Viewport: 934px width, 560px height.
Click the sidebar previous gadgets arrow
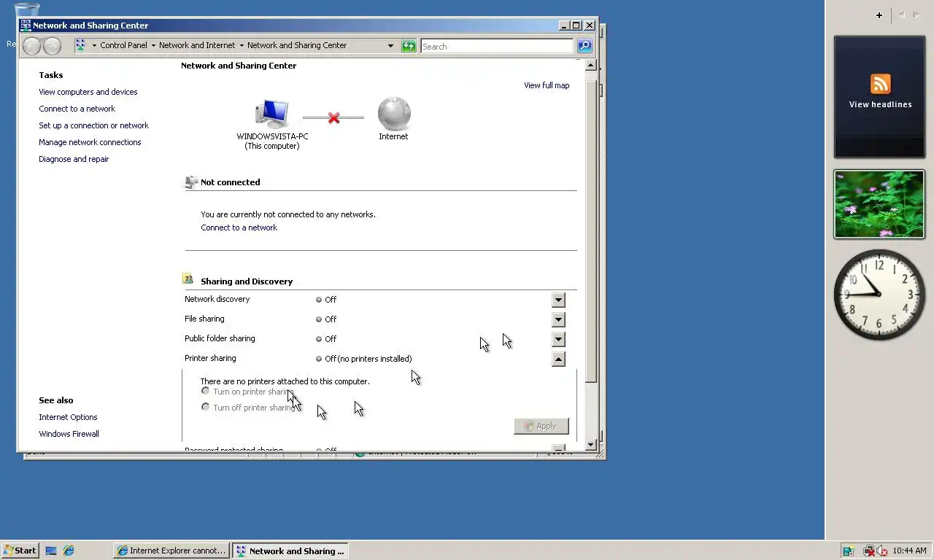click(901, 15)
